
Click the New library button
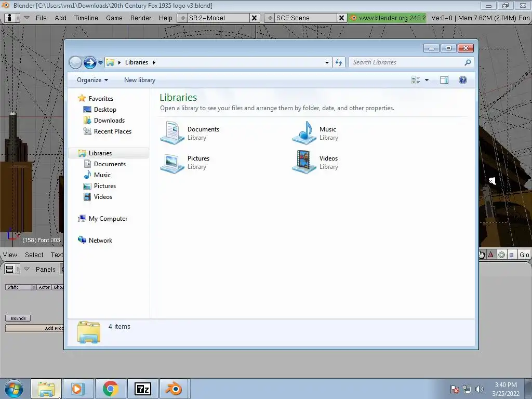coord(139,80)
